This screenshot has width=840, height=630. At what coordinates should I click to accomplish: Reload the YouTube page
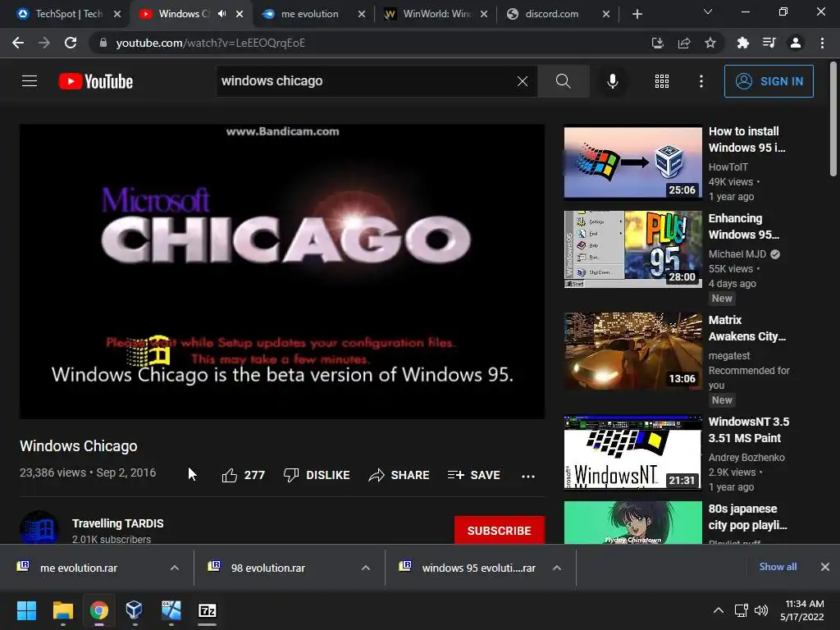pyautogui.click(x=71, y=43)
